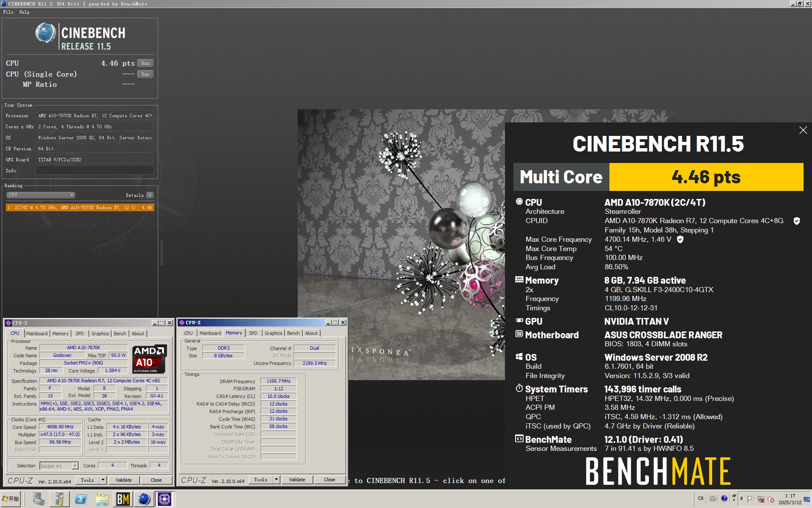
Task: Click the System Timers clock icon
Action: coord(519,388)
